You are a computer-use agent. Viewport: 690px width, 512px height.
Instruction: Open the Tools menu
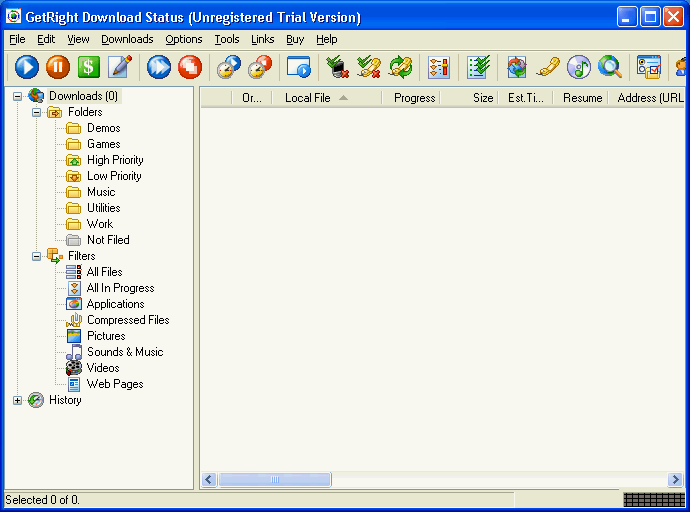227,40
